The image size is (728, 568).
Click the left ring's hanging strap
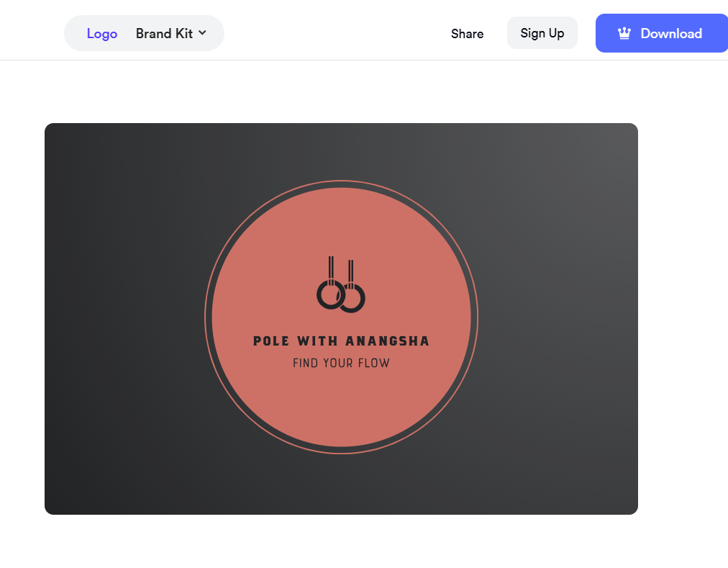(x=331, y=270)
